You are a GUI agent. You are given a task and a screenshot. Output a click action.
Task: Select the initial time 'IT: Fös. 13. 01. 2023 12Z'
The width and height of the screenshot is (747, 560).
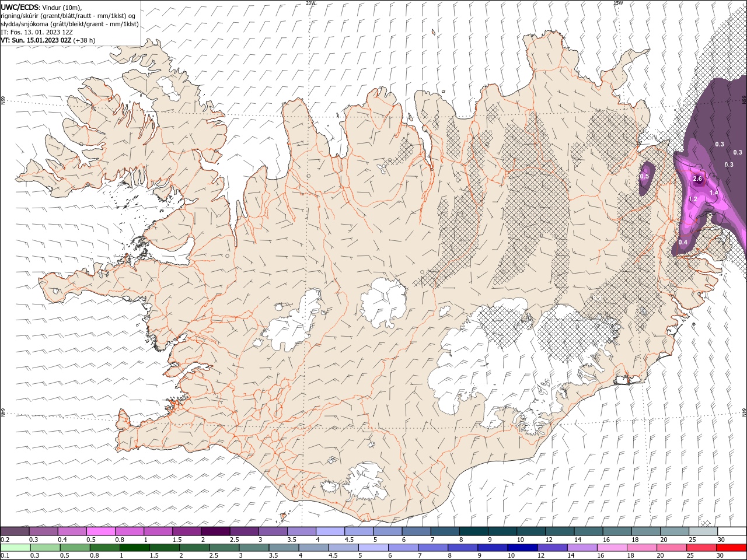click(37, 32)
